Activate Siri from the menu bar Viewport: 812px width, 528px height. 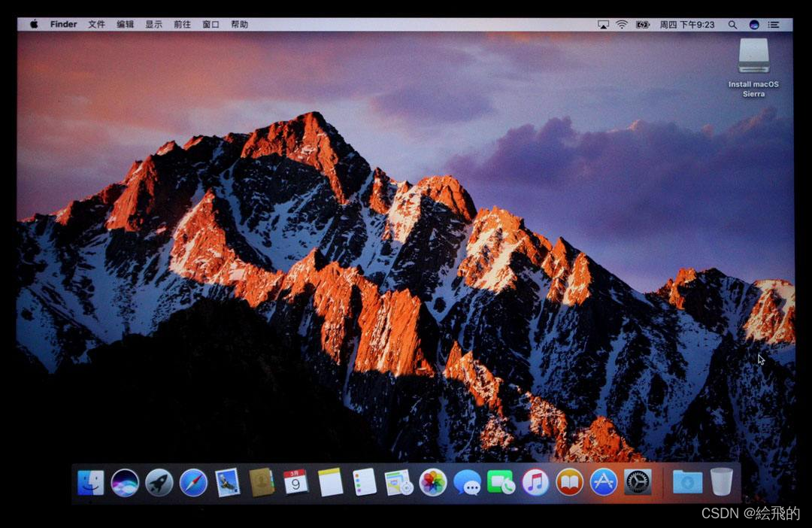754,25
